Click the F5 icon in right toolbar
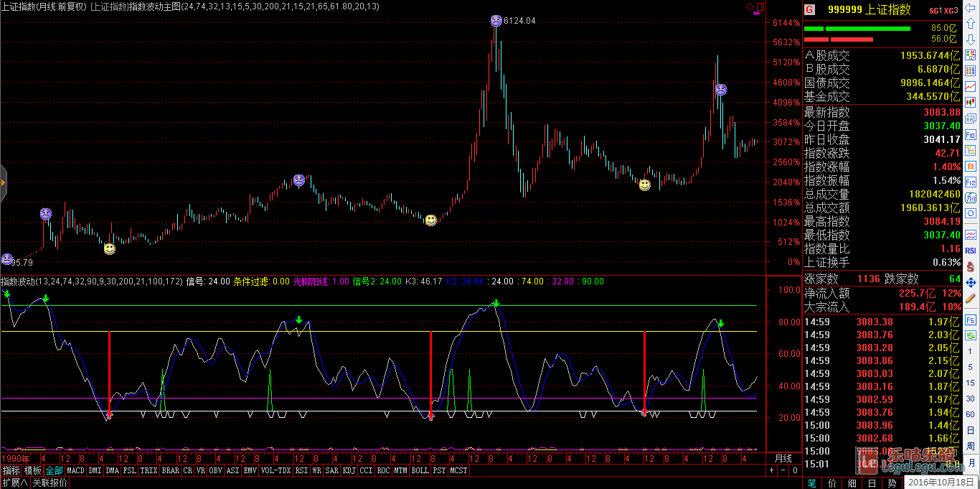Viewport: 980px width, 489px height. [971, 320]
